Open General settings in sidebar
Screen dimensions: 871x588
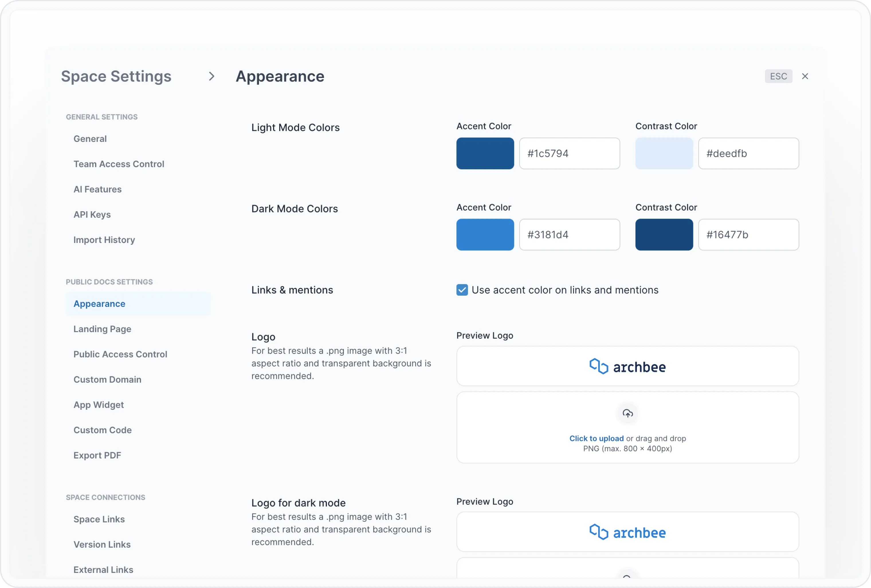(90, 139)
